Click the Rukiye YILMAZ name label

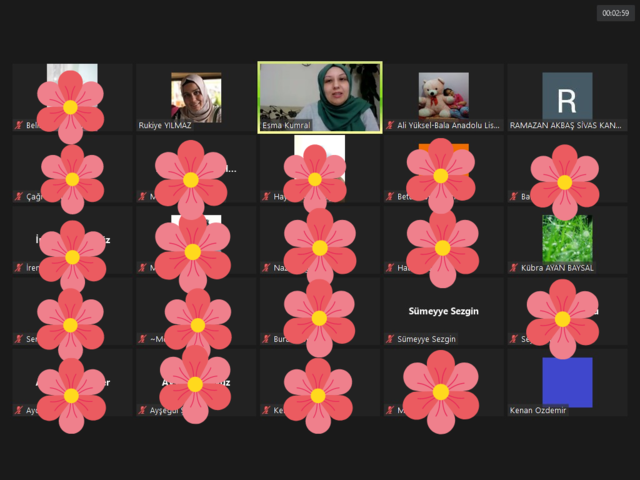tap(165, 125)
